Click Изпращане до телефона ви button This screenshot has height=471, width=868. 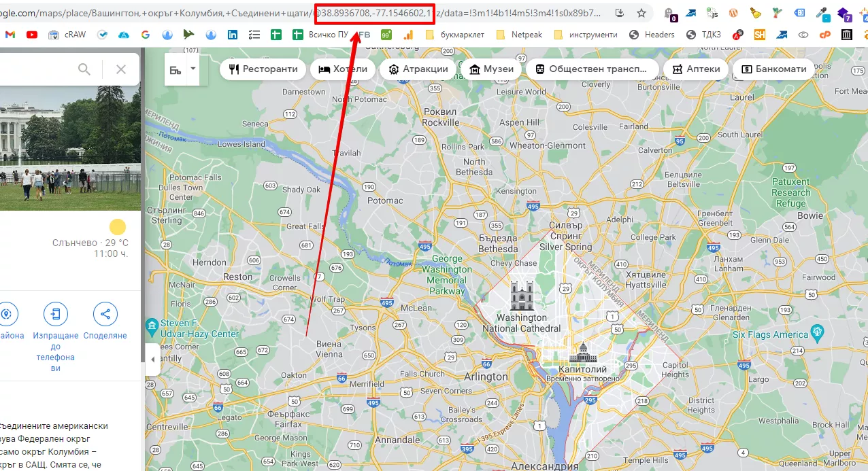point(56,337)
